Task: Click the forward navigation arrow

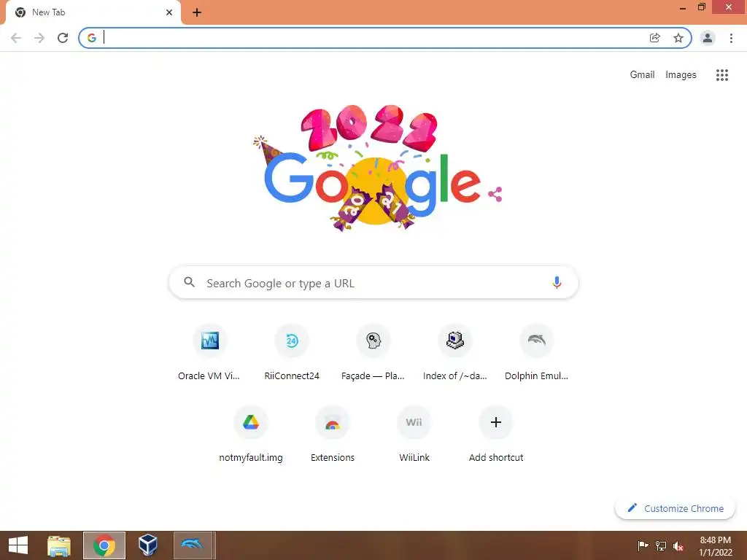Action: pos(39,38)
